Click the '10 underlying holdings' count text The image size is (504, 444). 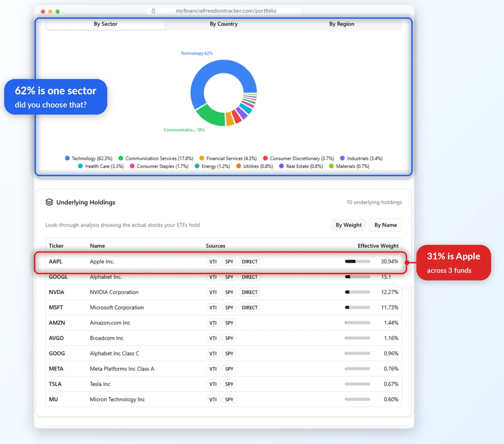tap(374, 202)
